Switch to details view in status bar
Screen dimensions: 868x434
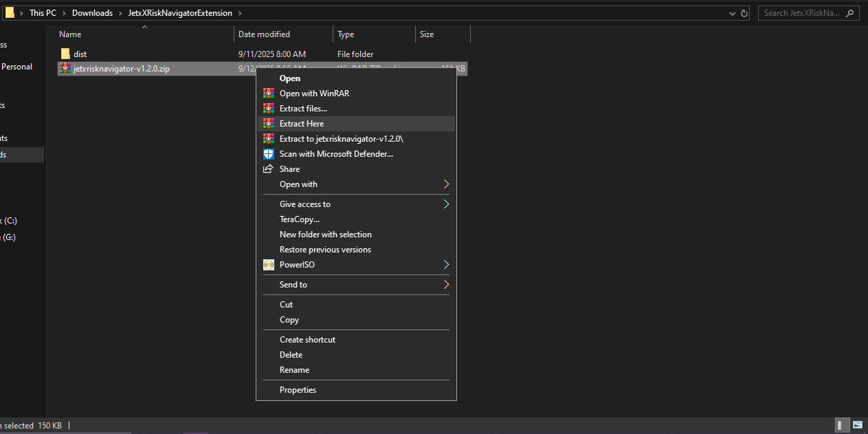pyautogui.click(x=842, y=425)
